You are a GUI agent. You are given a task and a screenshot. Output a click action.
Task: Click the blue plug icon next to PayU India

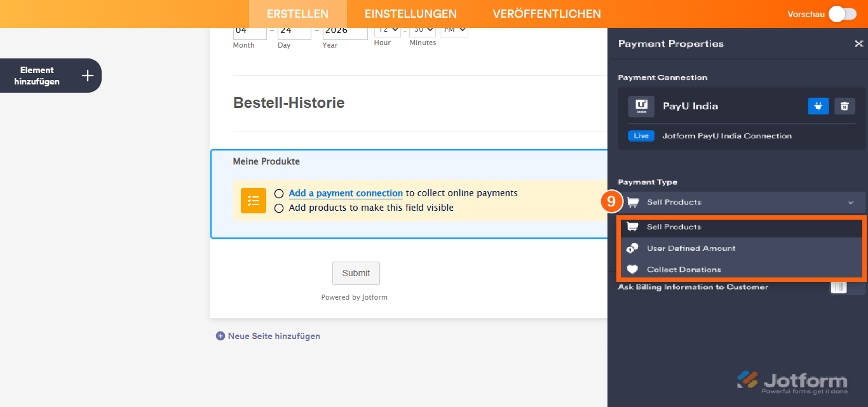coord(818,106)
